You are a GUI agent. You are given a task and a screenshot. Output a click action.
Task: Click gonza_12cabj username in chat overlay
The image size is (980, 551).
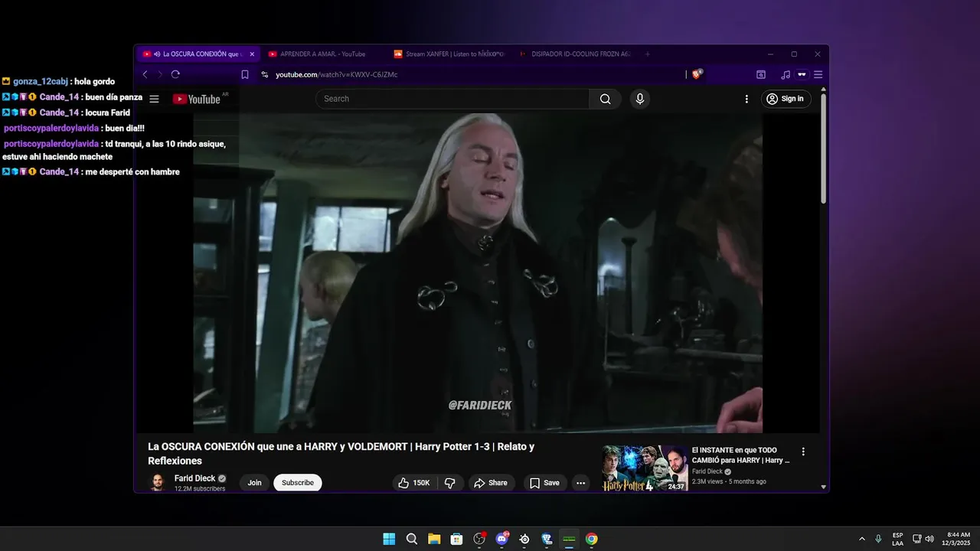[41, 81]
